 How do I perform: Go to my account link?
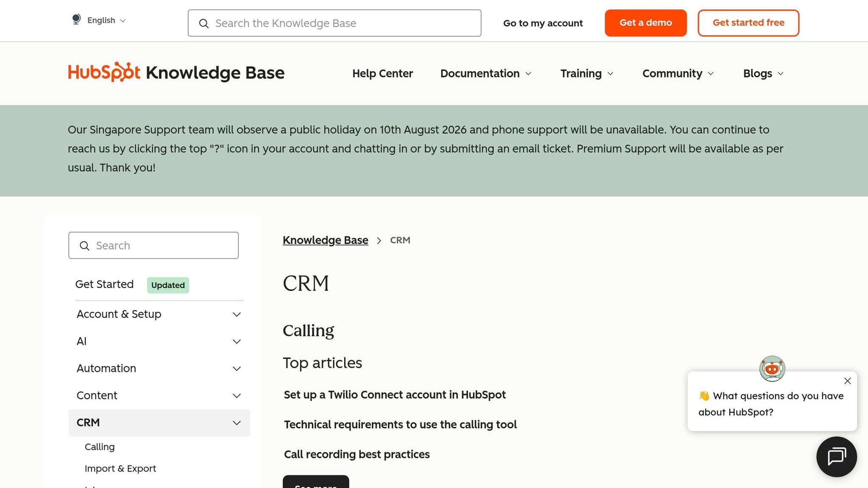(x=543, y=23)
